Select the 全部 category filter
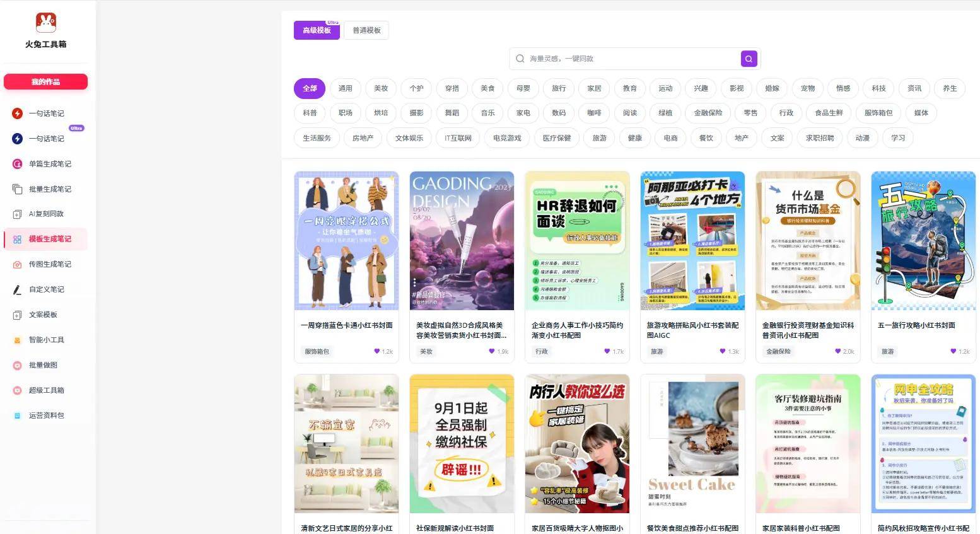Screen dimensions: 980x534 (x=310, y=88)
